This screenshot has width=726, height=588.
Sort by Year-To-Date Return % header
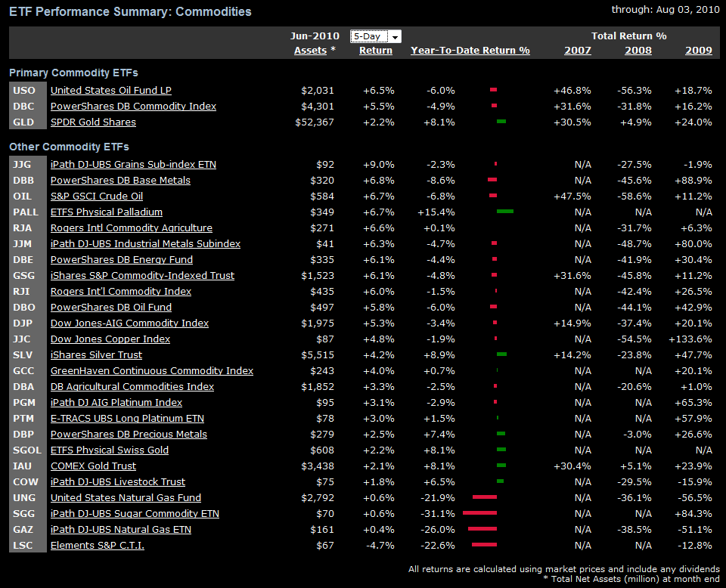pyautogui.click(x=470, y=51)
